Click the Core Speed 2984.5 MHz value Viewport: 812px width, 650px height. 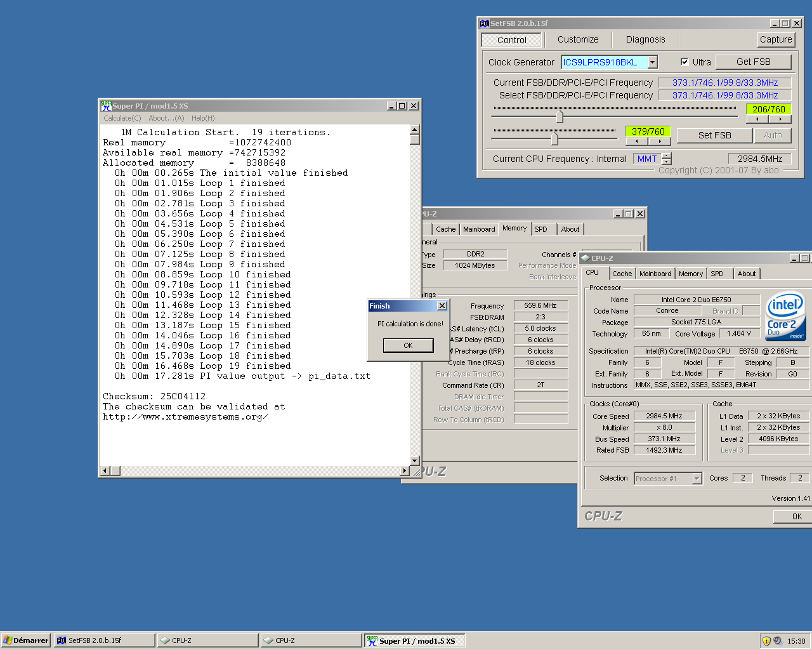point(664,416)
